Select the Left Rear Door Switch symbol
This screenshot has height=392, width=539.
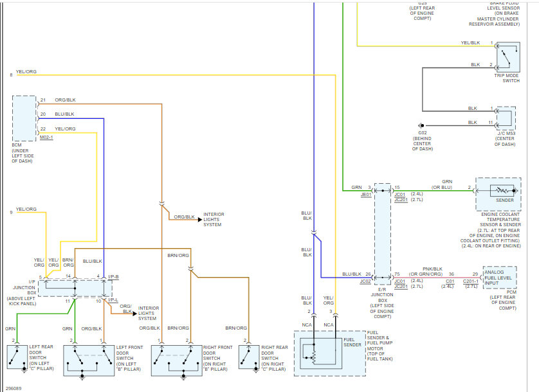[x=17, y=358]
